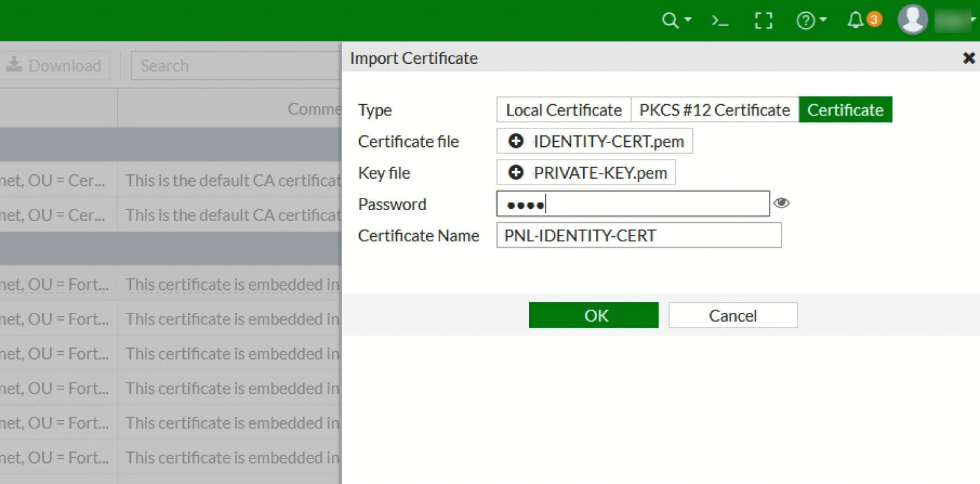Click the plus icon to upload Key file
980x484 pixels.
pyautogui.click(x=515, y=172)
